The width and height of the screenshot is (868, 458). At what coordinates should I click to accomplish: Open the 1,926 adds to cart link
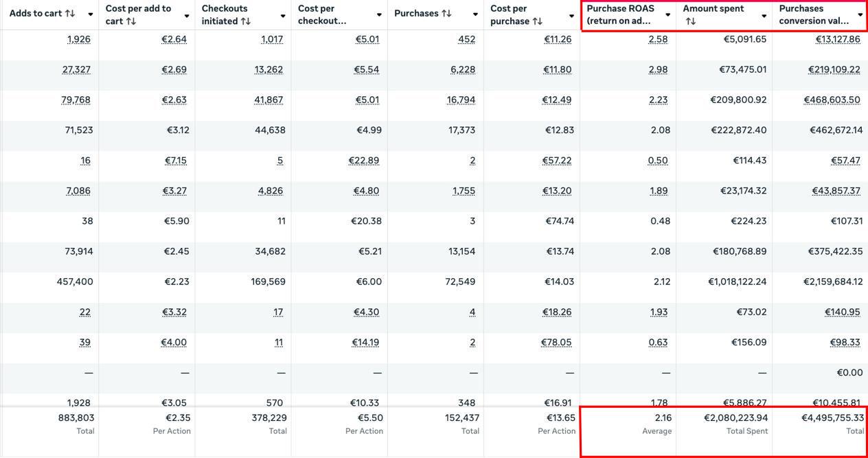point(79,39)
